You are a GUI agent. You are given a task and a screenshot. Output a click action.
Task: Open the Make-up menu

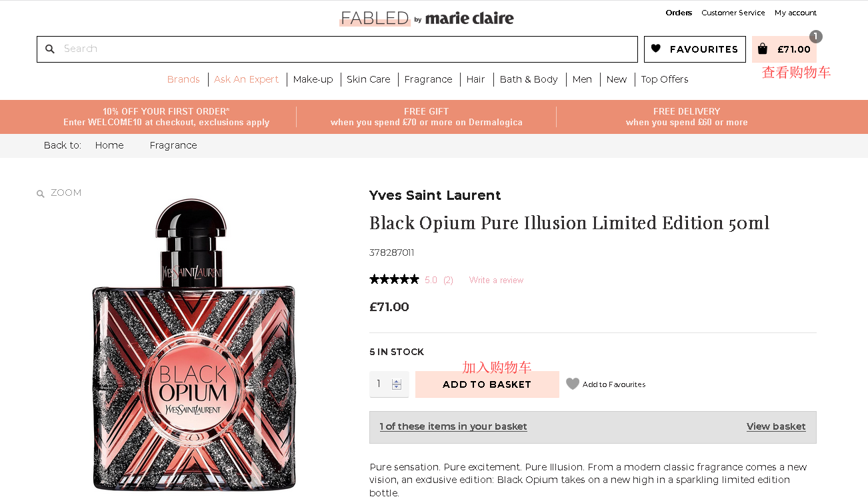click(x=313, y=79)
